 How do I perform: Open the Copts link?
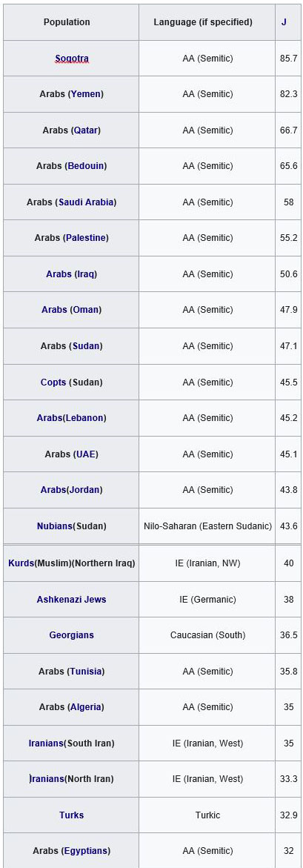tap(53, 382)
